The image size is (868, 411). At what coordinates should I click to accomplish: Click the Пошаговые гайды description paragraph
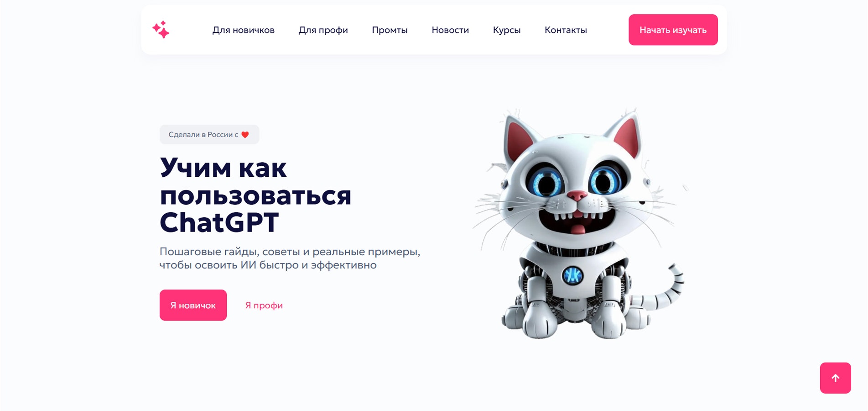(290, 258)
